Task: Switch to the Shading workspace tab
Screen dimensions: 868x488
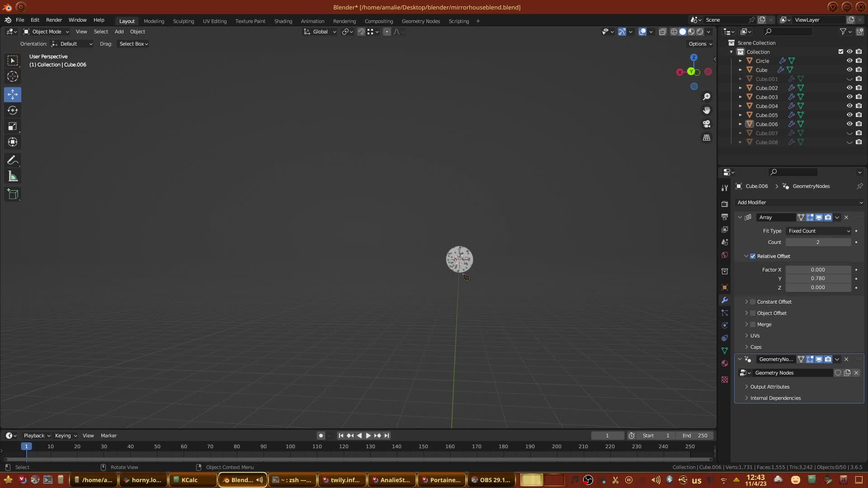Action: point(283,21)
